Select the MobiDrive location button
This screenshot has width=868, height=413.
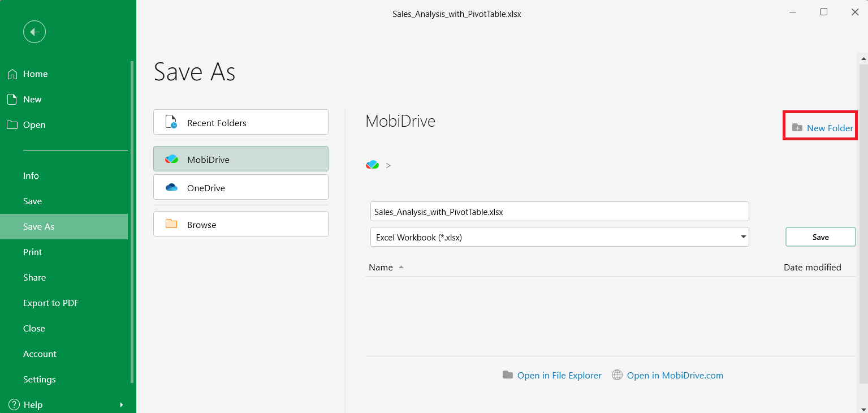click(x=241, y=159)
